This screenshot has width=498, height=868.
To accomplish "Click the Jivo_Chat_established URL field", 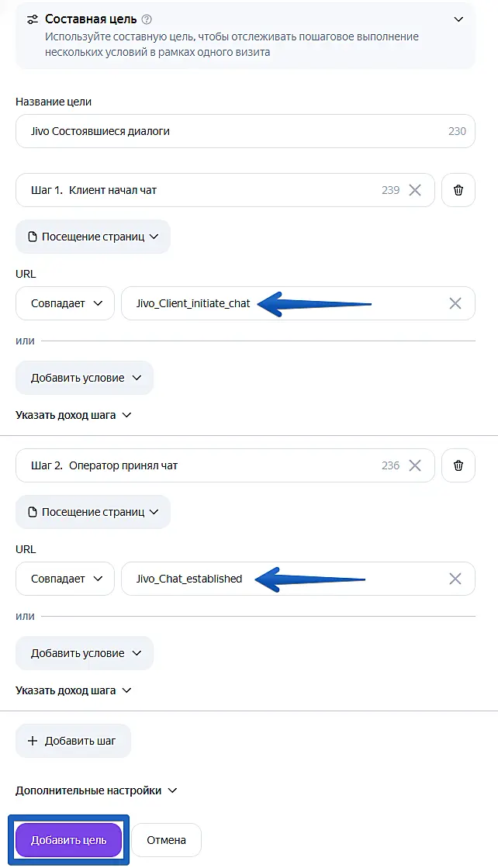I will pyautogui.click(x=298, y=579).
